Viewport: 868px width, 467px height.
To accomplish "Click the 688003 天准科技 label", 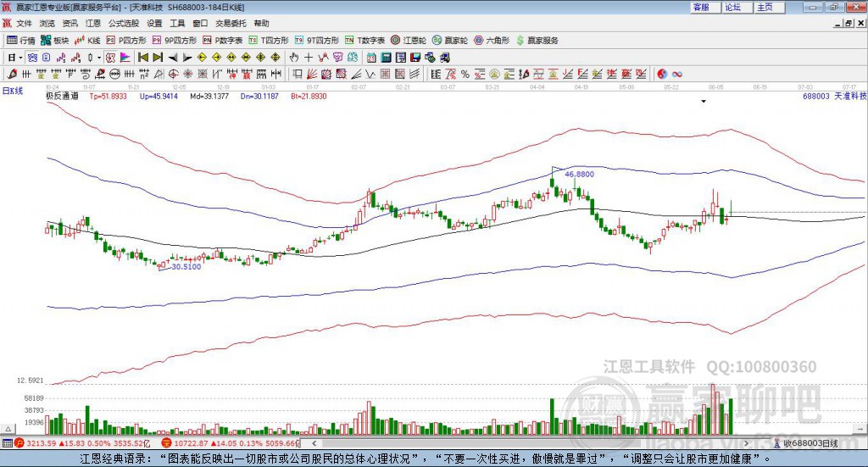I will (834, 97).
